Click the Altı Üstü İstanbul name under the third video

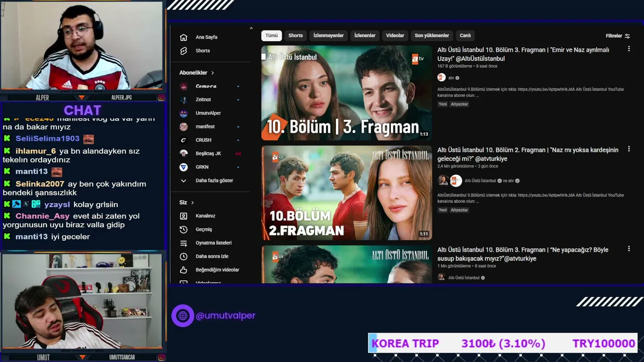[x=463, y=278]
